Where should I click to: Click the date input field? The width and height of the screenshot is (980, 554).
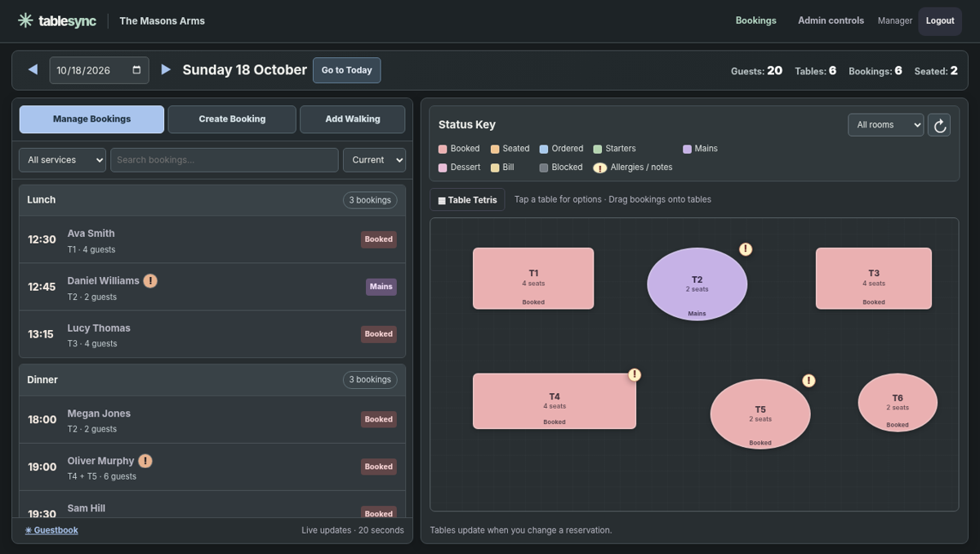pyautogui.click(x=100, y=70)
